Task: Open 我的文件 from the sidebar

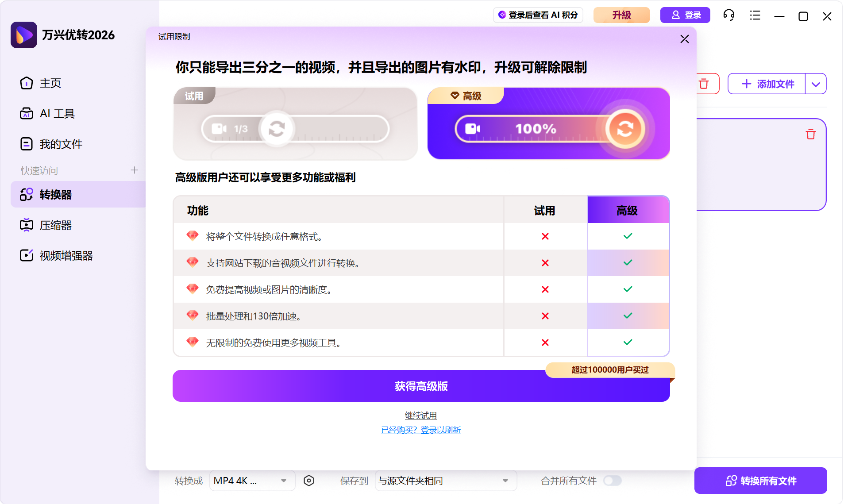Action: point(26,144)
